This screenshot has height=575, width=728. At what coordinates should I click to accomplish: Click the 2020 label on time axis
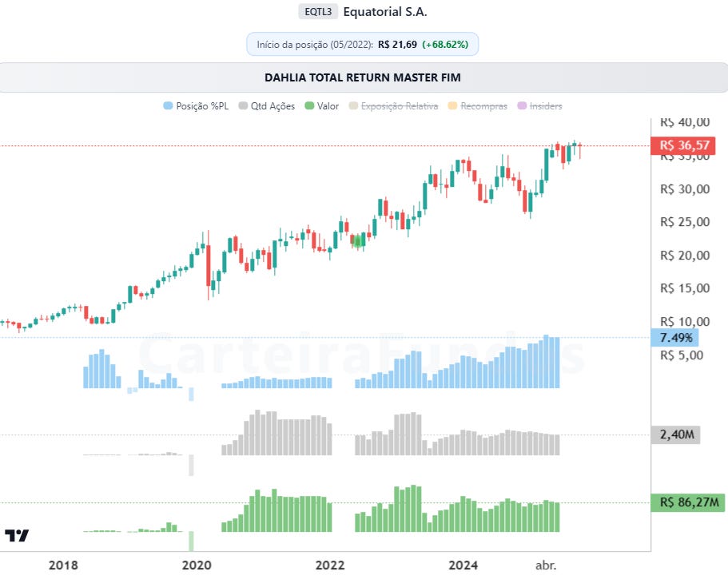(197, 565)
